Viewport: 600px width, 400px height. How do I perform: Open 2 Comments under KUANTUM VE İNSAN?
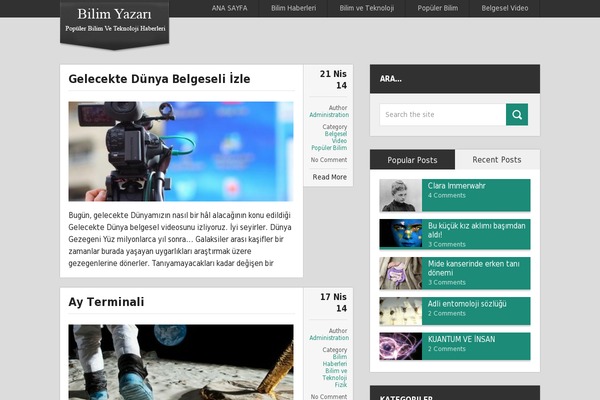point(447,349)
